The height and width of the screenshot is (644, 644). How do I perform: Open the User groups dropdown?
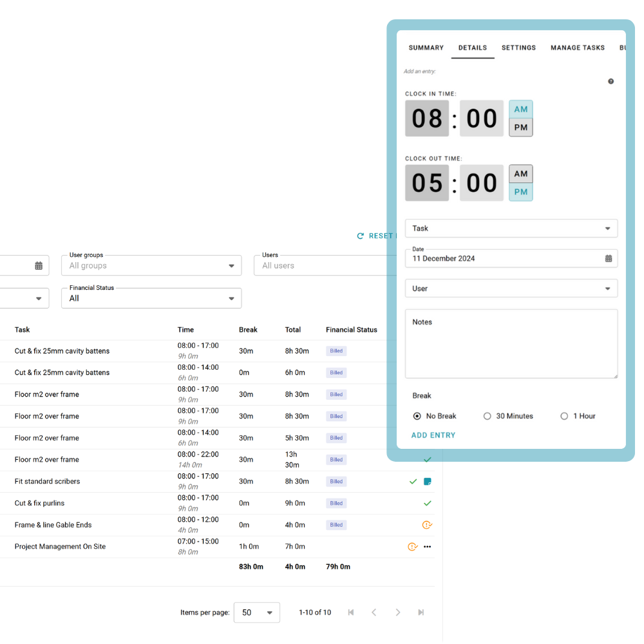click(151, 265)
